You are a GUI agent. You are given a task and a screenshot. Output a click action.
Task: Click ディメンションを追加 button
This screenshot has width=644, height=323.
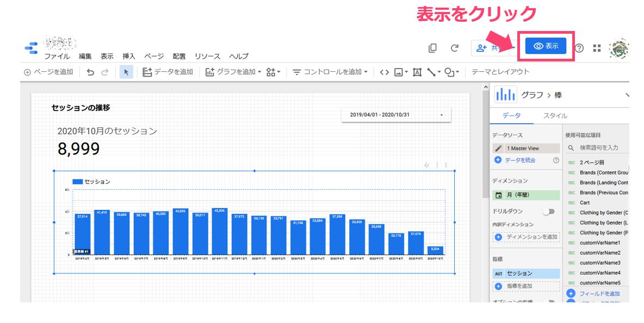(526, 237)
